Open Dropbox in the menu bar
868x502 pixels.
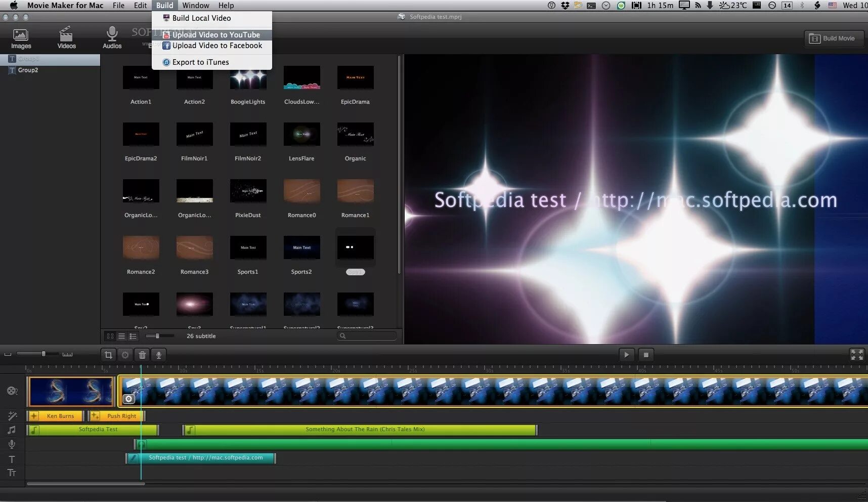[x=565, y=6]
